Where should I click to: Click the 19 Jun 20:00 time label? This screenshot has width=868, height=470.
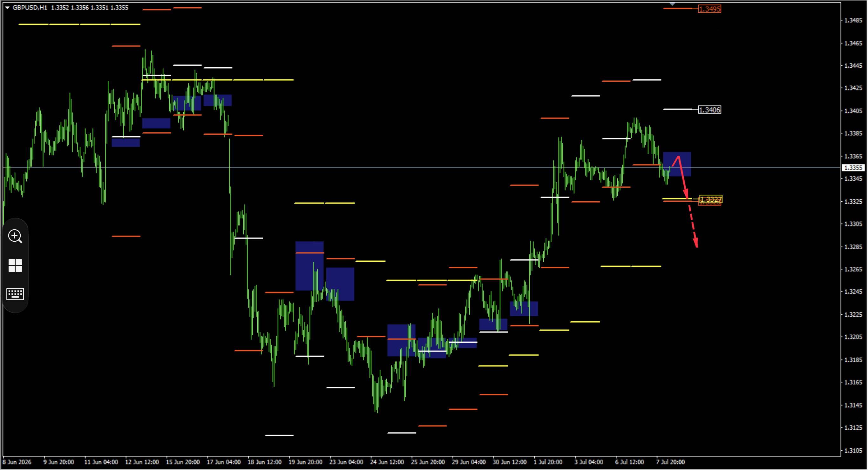point(305,462)
